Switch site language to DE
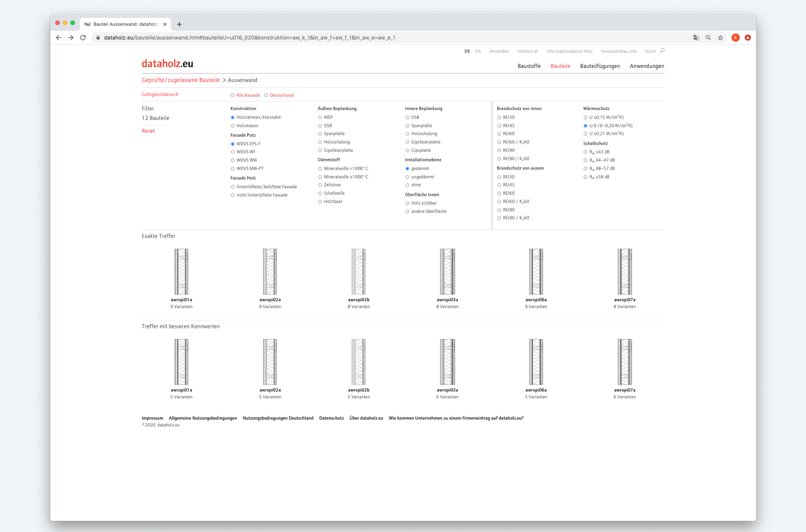The width and height of the screenshot is (806, 532). [x=467, y=51]
